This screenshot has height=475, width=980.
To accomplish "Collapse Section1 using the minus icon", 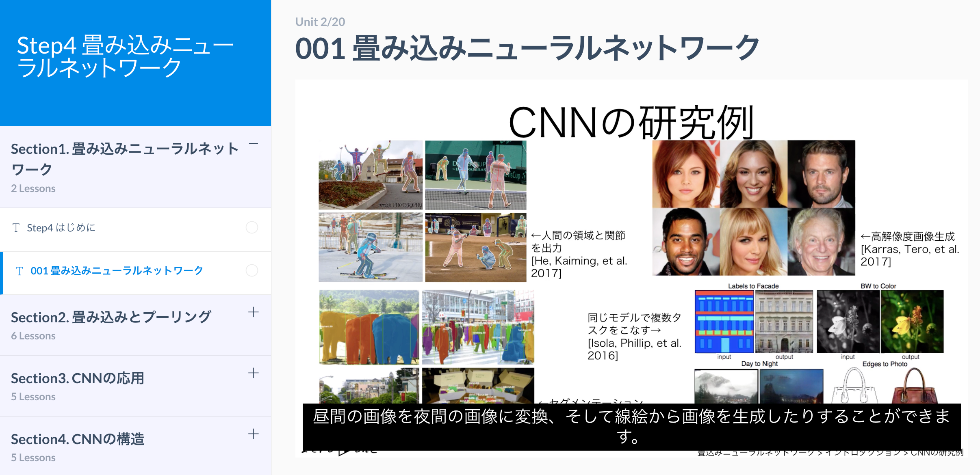I will point(254,144).
